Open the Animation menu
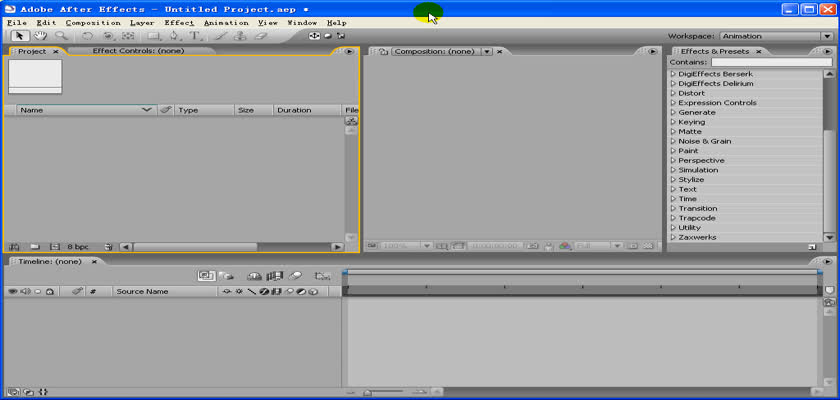 coord(226,23)
